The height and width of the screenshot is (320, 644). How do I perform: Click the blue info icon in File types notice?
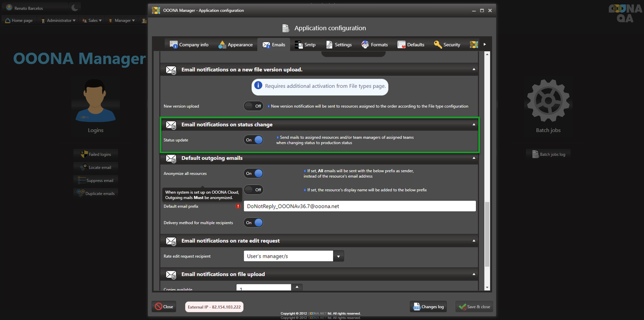(x=258, y=86)
